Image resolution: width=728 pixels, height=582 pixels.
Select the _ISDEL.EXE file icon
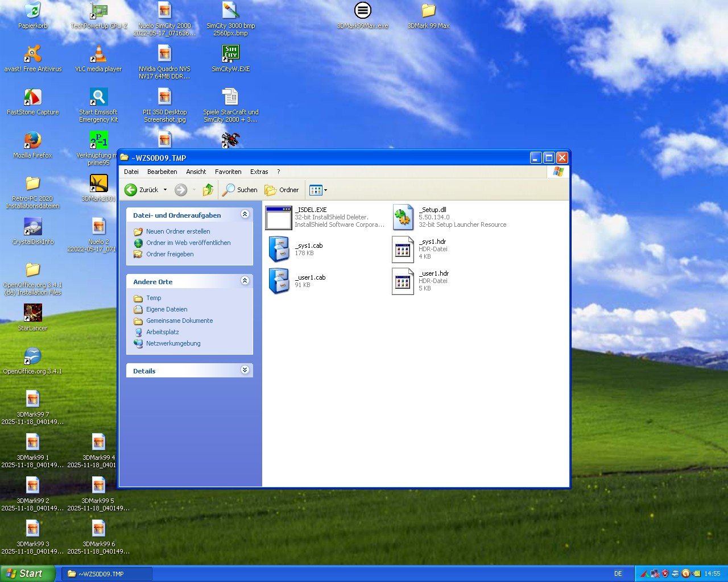point(279,218)
